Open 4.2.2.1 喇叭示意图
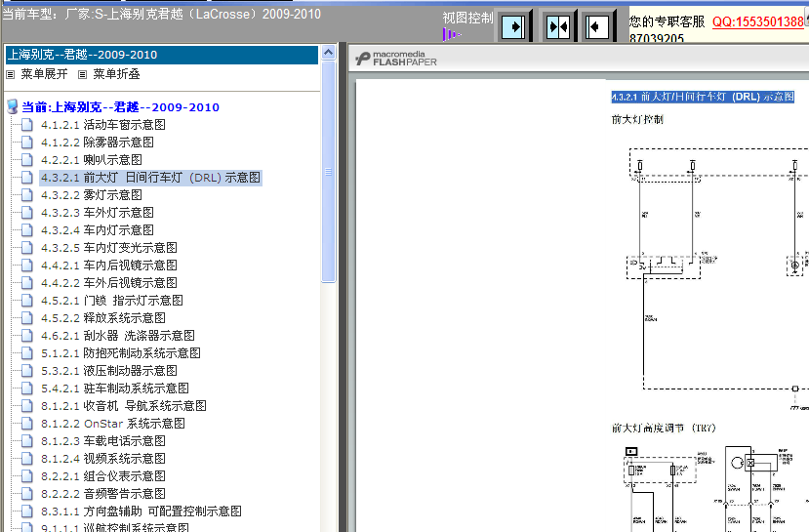Image resolution: width=809 pixels, height=532 pixels. (92, 159)
